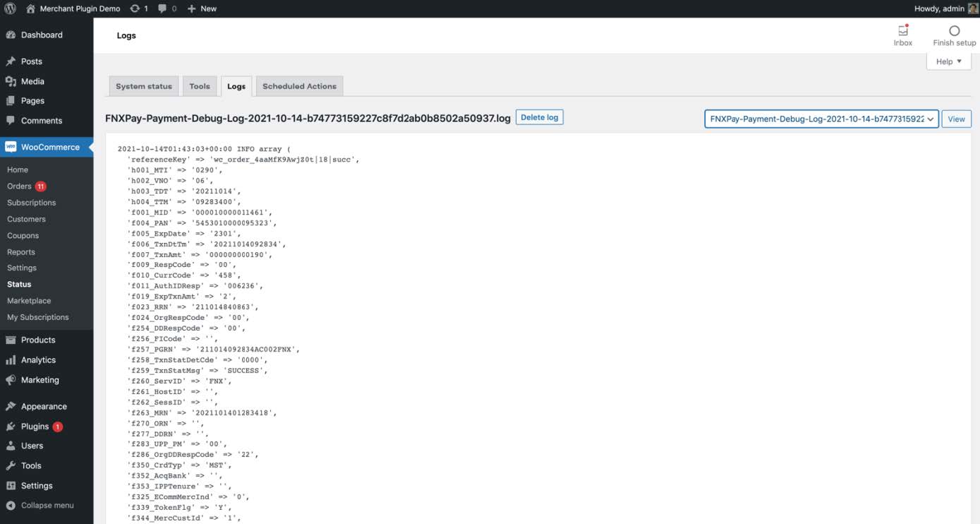Open the sidebar Tools menu
The width and height of the screenshot is (980, 524).
(x=31, y=466)
